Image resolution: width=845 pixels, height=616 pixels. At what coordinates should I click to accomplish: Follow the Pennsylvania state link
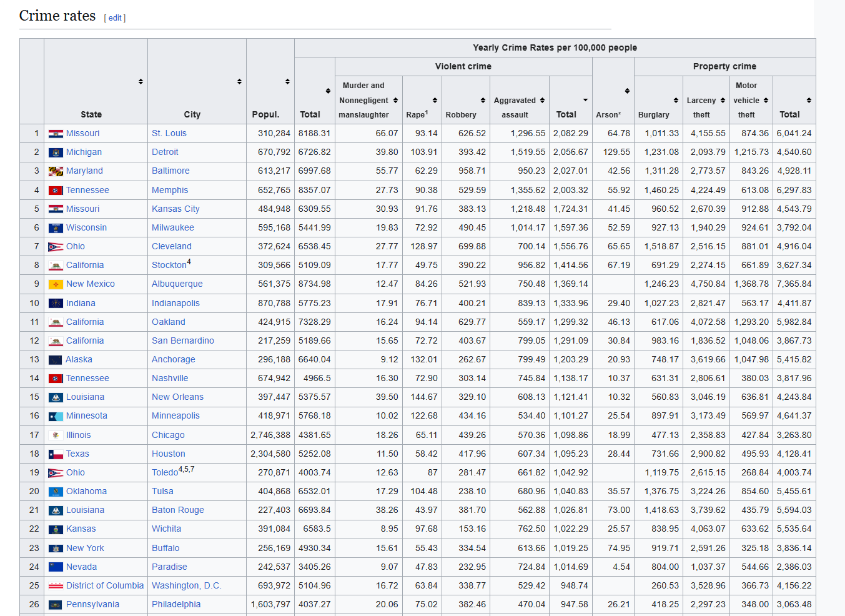point(92,605)
